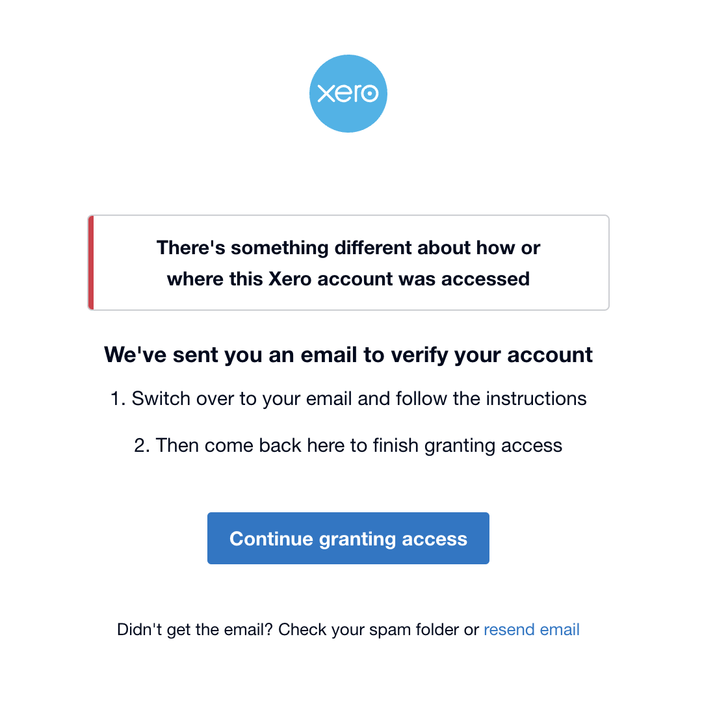Click step 2 about finishing granting access
Image resolution: width=728 pixels, height=719 pixels.
348,445
